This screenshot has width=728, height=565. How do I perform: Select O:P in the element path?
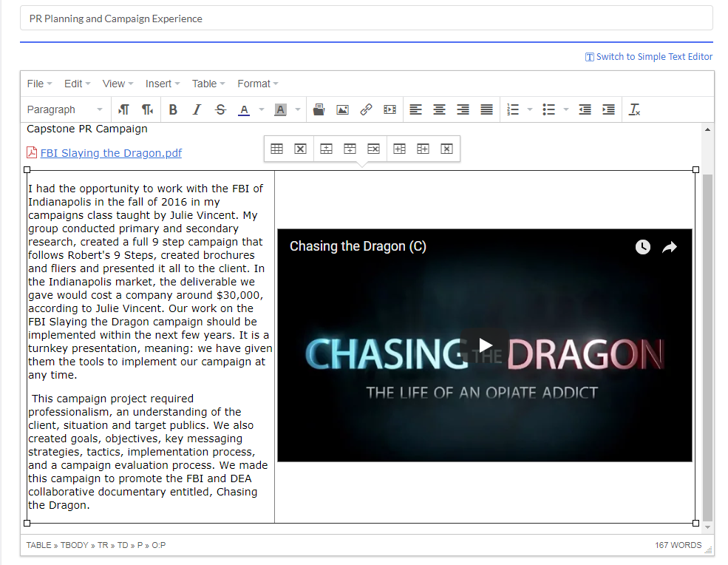pos(159,545)
